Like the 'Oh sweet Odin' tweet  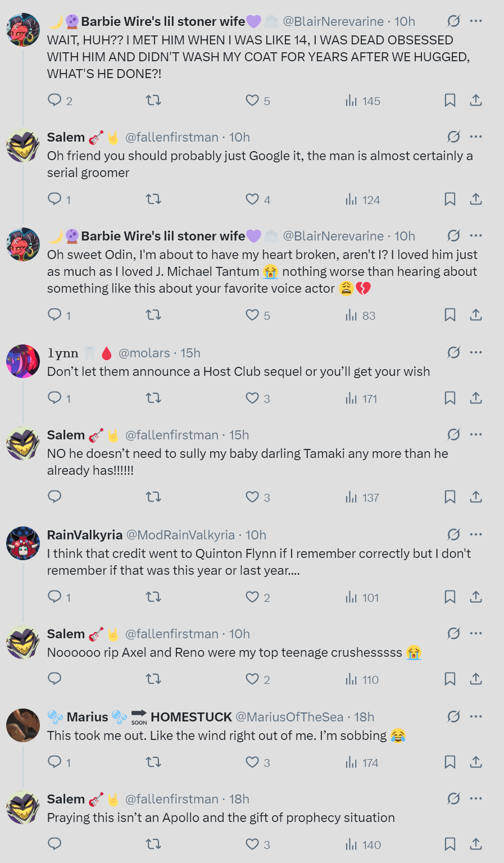coord(252,315)
